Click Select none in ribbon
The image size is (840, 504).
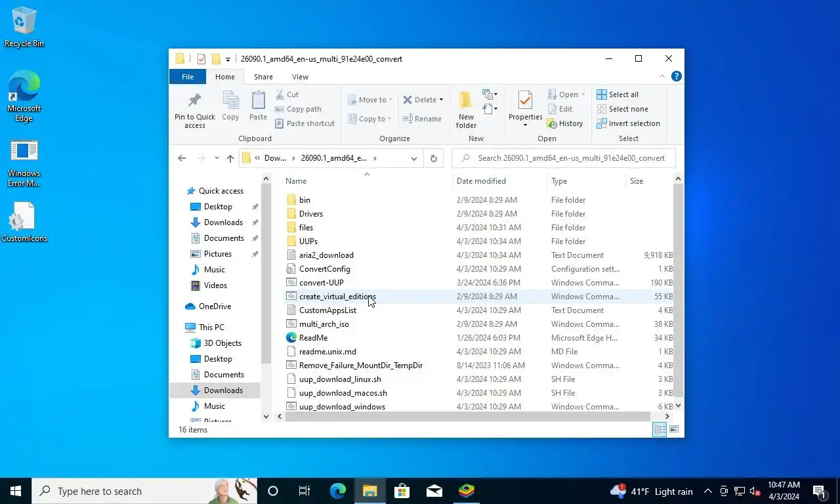point(622,109)
